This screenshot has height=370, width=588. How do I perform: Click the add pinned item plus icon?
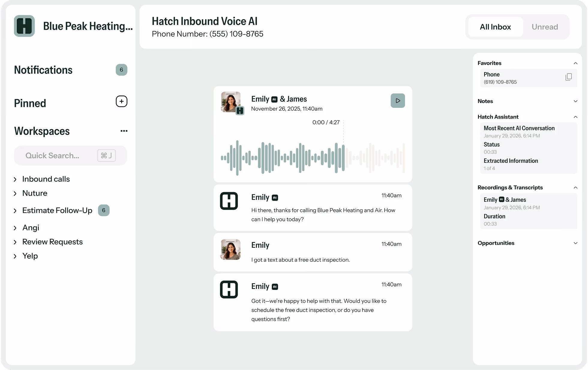click(x=121, y=102)
